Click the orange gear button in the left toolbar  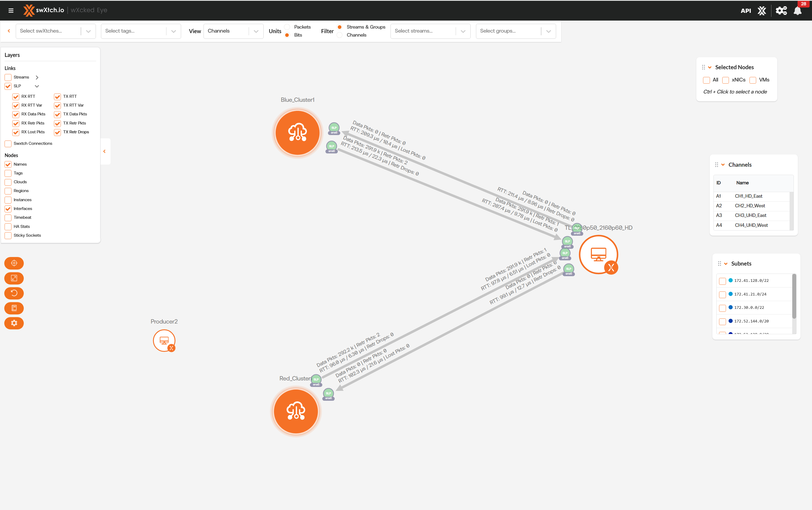14,323
